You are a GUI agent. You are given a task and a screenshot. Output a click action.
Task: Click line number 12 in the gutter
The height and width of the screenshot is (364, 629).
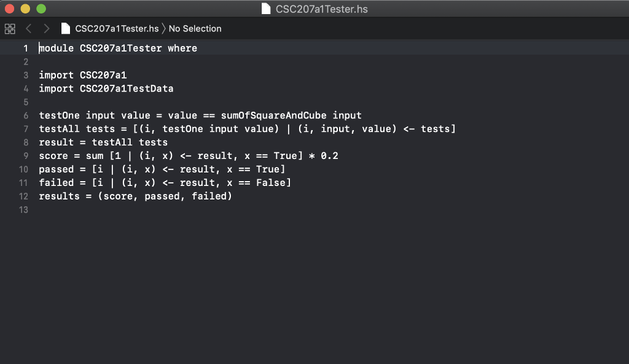23,196
